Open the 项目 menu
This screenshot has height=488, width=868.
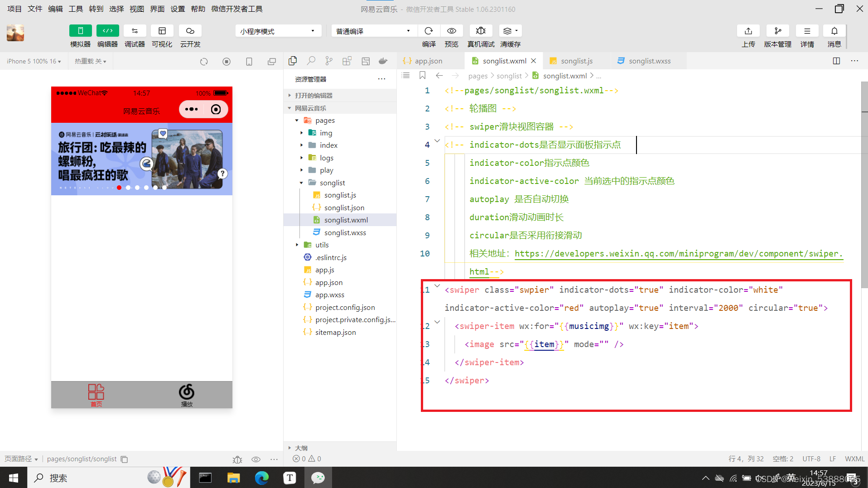(14, 9)
